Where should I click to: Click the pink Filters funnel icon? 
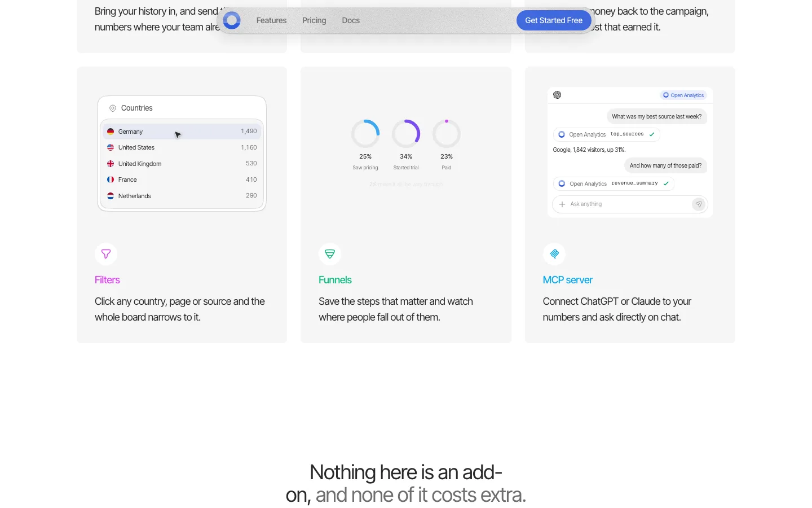click(106, 254)
